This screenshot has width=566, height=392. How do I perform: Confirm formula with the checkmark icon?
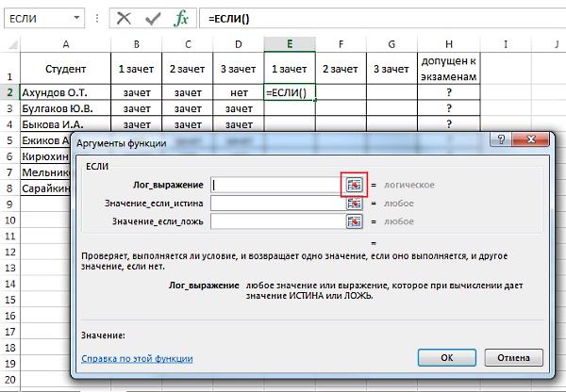pyautogui.click(x=153, y=18)
